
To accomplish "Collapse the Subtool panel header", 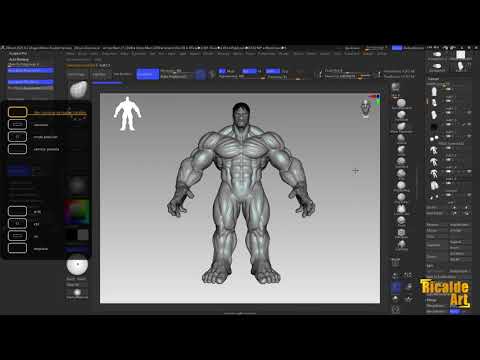I will (x=433, y=79).
